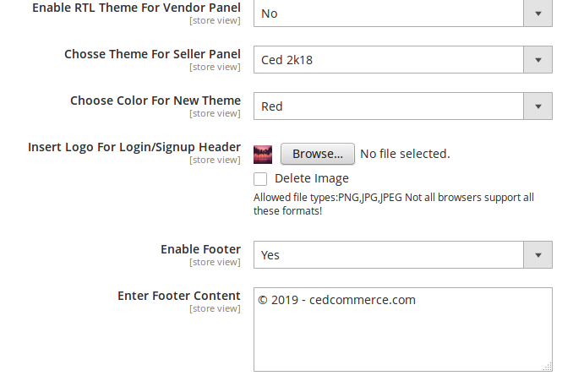This screenshot has width=573, height=392.
Task: Click the Insert Logo For Login/Signup Header label
Action: point(134,147)
